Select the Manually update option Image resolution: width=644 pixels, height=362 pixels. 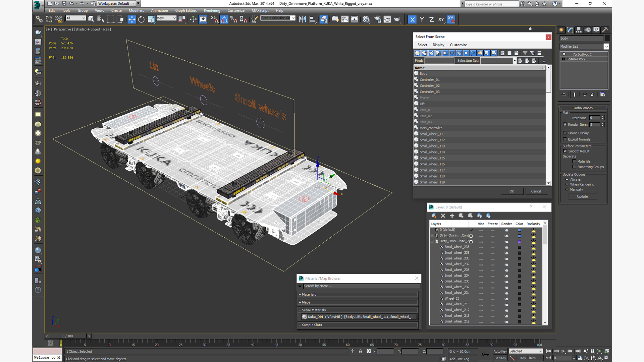tap(567, 189)
